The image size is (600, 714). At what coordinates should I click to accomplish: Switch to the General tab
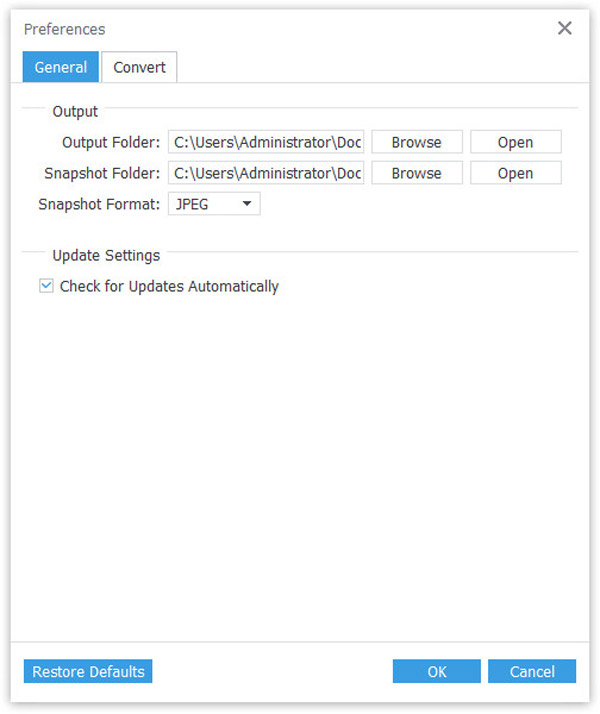coord(60,67)
